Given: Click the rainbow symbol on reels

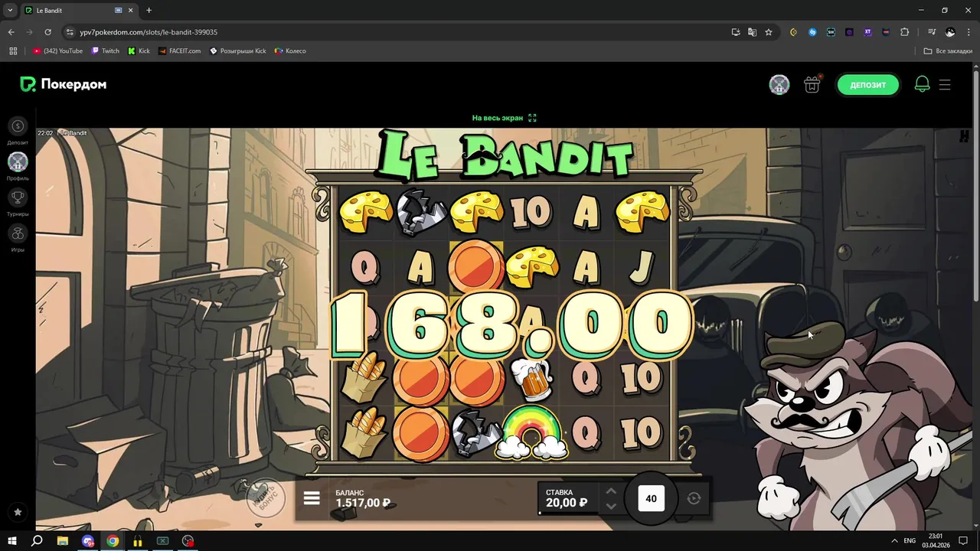Looking at the screenshot, I should click(531, 432).
